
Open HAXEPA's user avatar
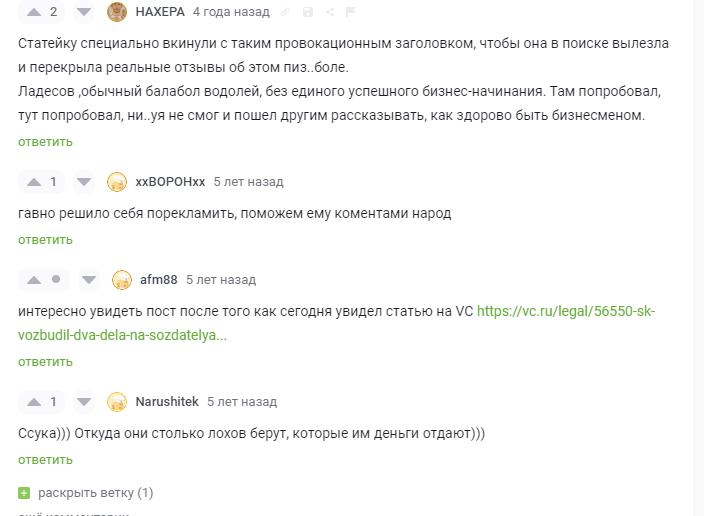tap(117, 12)
